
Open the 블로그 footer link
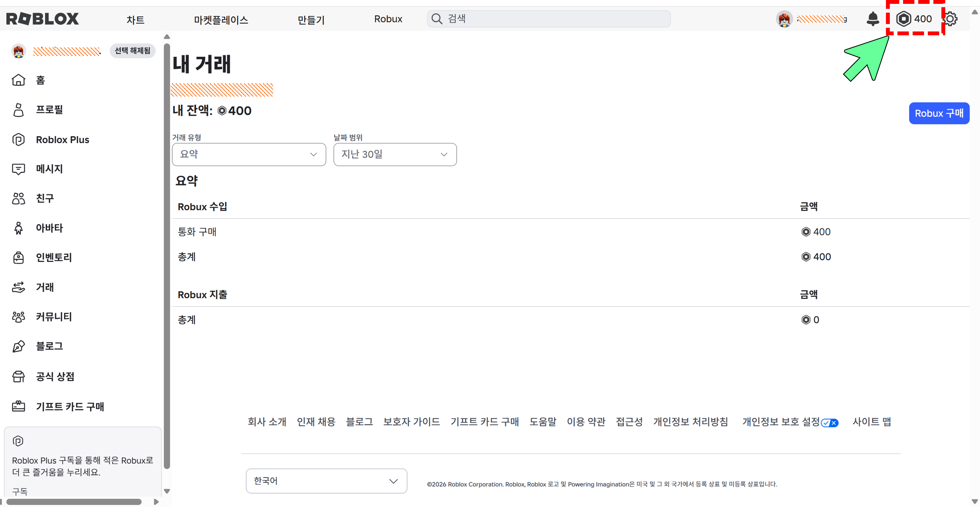pos(359,422)
